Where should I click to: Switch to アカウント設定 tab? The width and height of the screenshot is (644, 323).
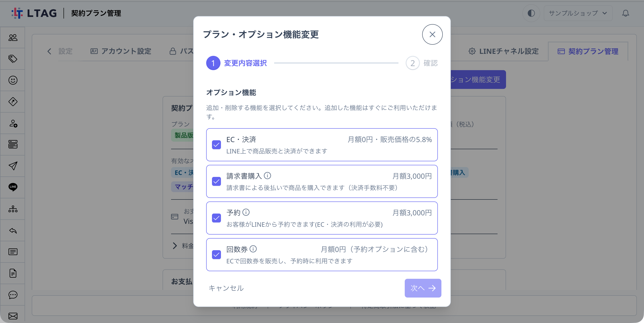[x=121, y=51]
